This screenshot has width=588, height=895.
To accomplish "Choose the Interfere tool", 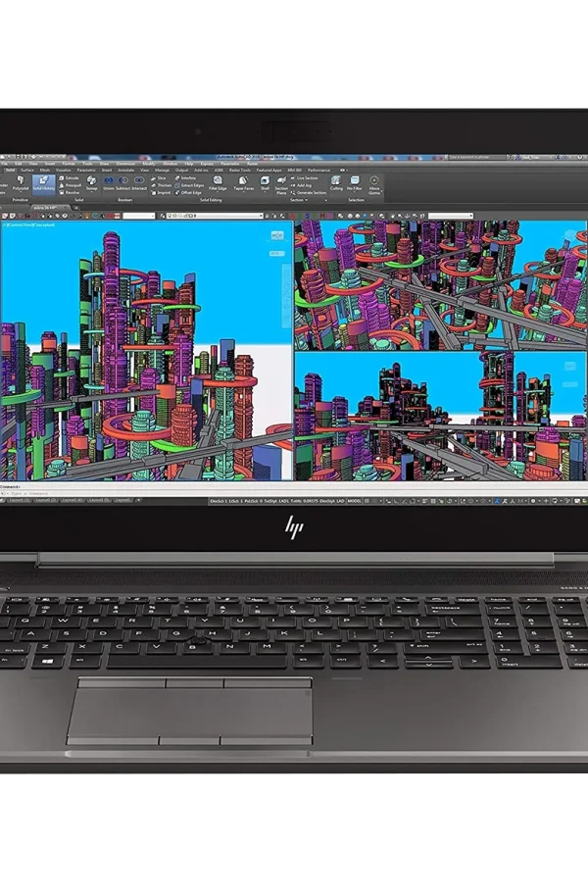I will 185,178.
